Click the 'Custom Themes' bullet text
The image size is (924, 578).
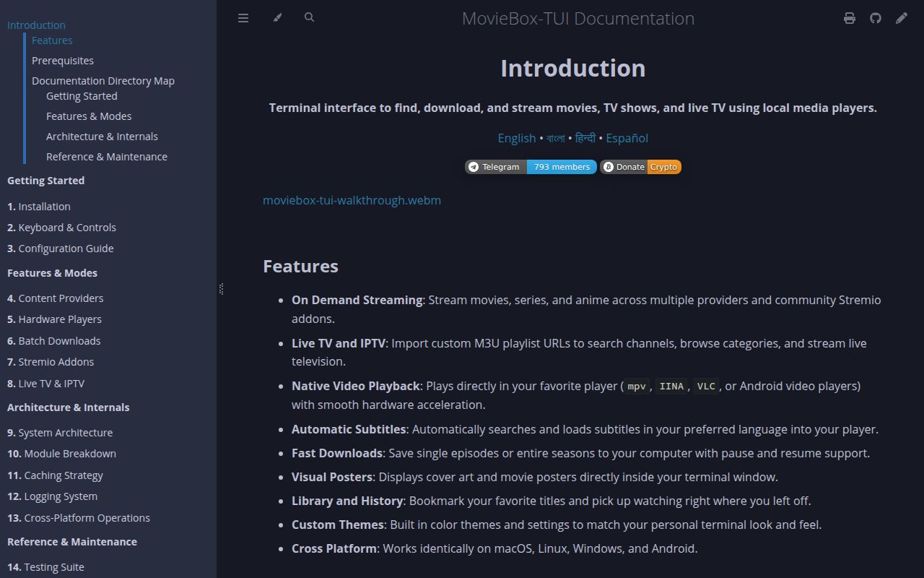[337, 525]
